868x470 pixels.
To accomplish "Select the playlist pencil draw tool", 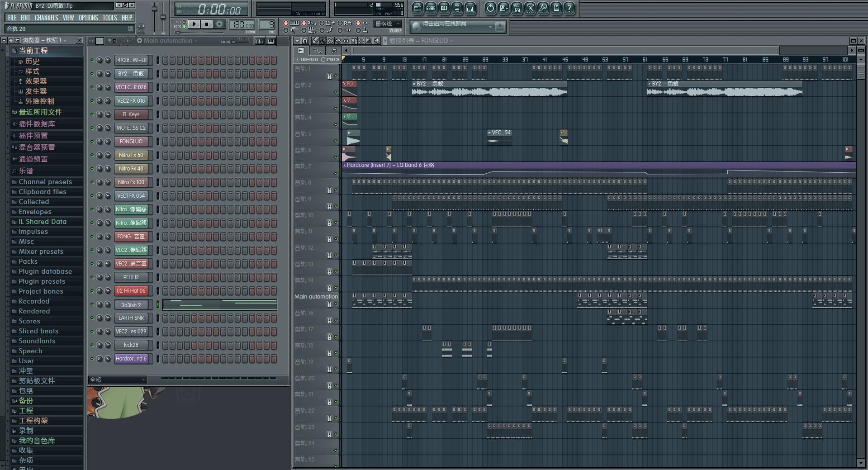I will point(315,41).
